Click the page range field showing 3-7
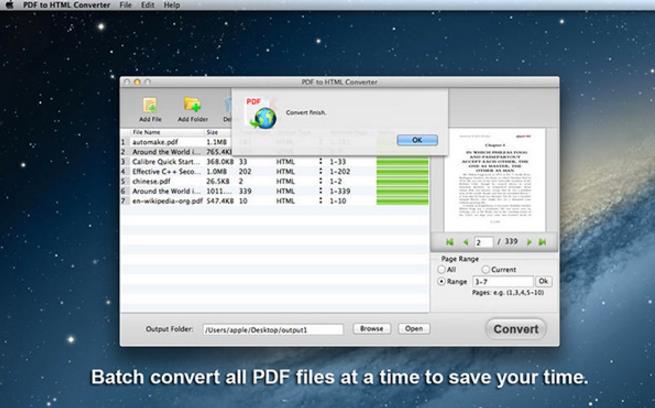The image size is (655, 408). click(503, 281)
